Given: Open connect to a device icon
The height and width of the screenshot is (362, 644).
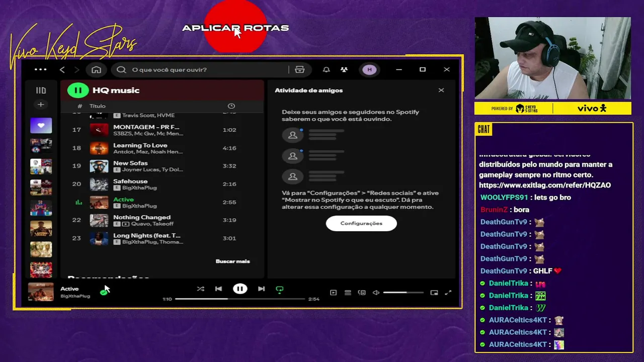Looking at the screenshot, I should pos(362,293).
